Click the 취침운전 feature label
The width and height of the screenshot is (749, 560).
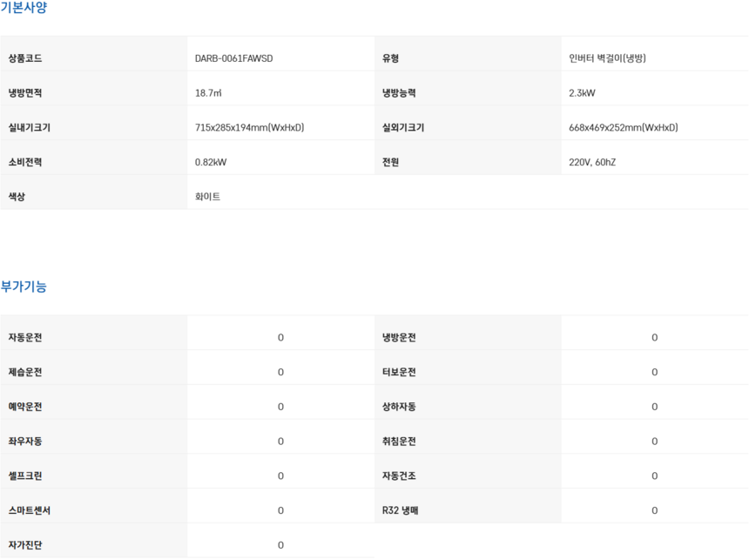coord(399,442)
